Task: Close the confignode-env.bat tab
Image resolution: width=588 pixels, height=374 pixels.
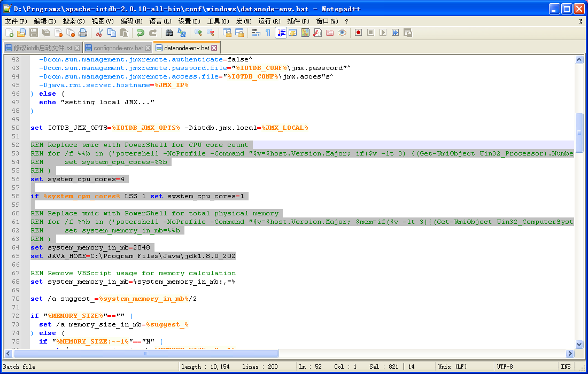Action: (148, 48)
